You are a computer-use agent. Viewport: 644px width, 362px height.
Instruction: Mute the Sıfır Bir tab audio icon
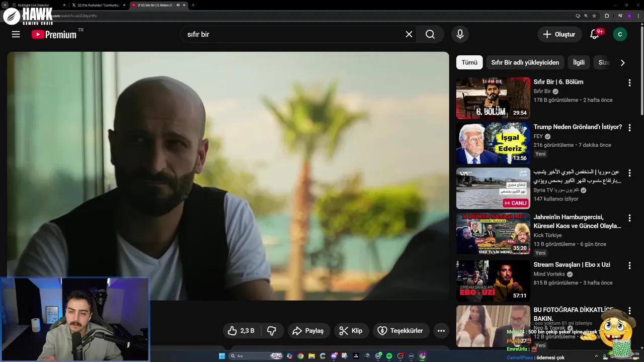178,5
